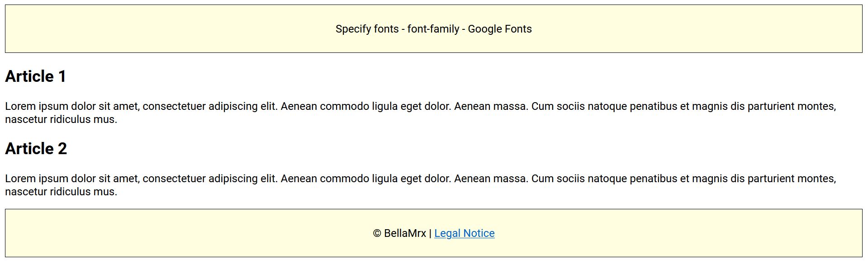Screen dimensions: 868x264
Task: Click "parturient montes," in Article 1 paragraph
Action: click(791, 106)
